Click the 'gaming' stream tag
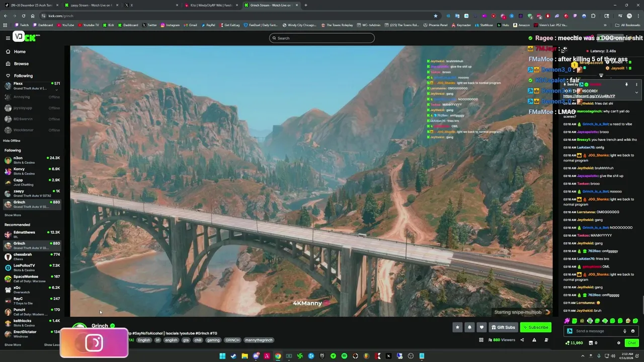 (213, 340)
